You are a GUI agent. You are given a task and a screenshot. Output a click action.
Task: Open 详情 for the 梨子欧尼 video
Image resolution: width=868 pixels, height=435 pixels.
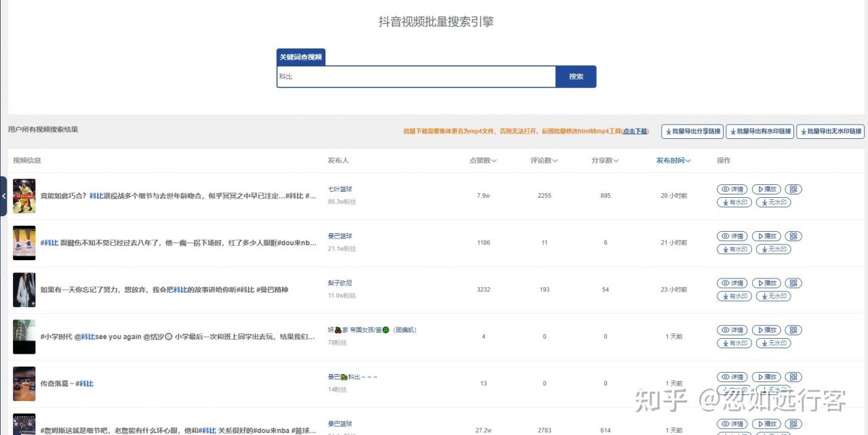point(733,283)
